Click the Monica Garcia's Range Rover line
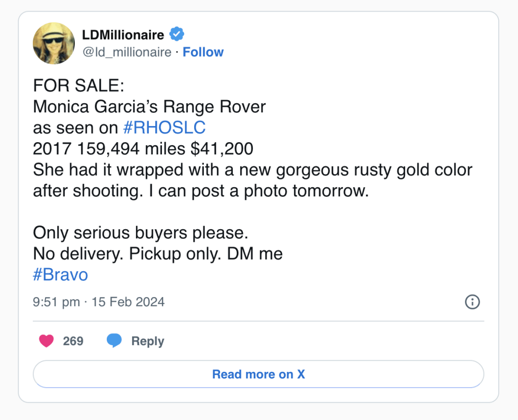Viewport: 518px width, 420px height. pos(149,106)
